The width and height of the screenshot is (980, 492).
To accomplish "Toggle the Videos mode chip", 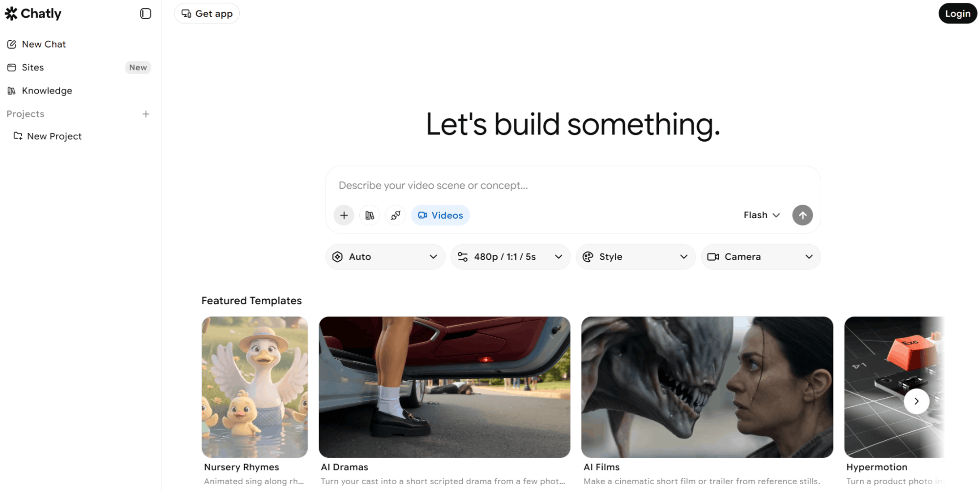I will 440,216.
